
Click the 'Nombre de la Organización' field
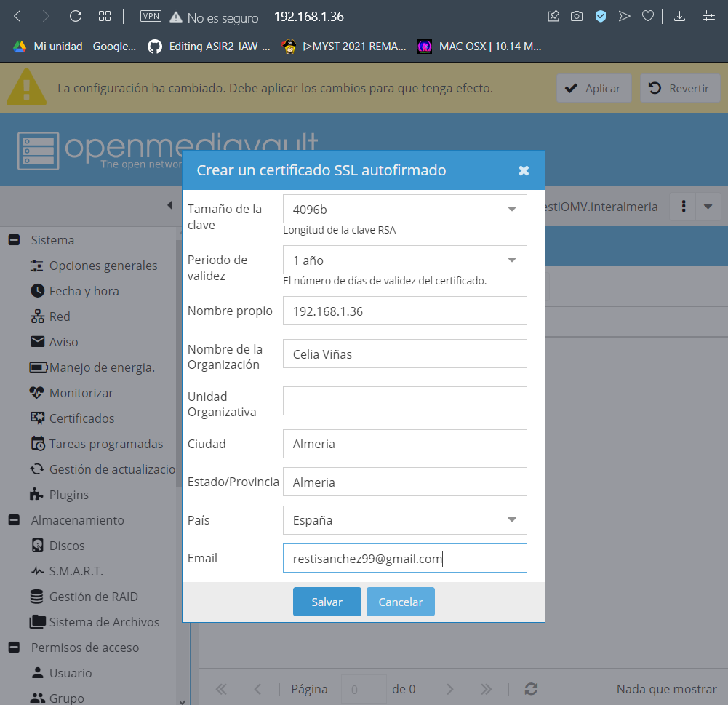click(404, 354)
